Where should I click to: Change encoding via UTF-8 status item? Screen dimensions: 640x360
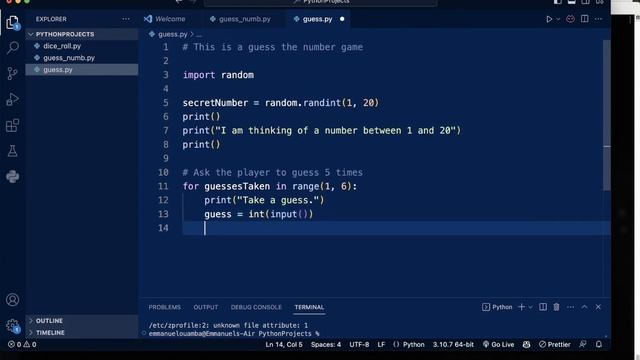point(359,344)
